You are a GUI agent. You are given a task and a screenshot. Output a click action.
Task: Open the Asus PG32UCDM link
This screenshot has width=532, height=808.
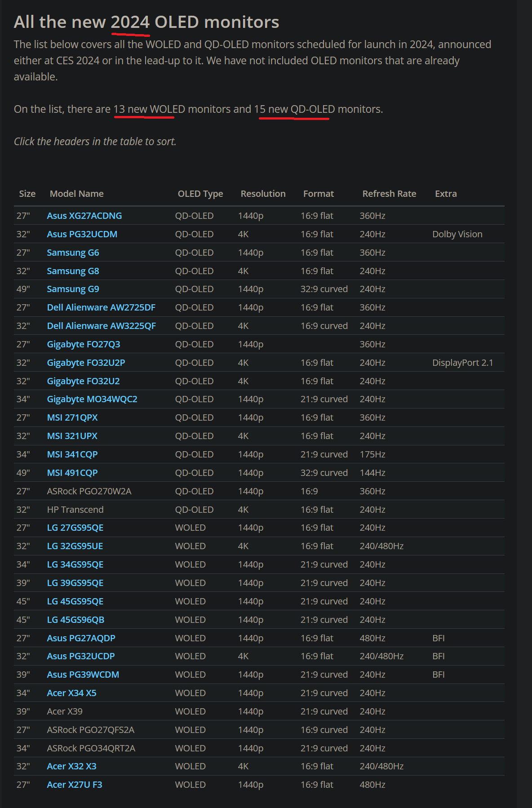pos(82,234)
